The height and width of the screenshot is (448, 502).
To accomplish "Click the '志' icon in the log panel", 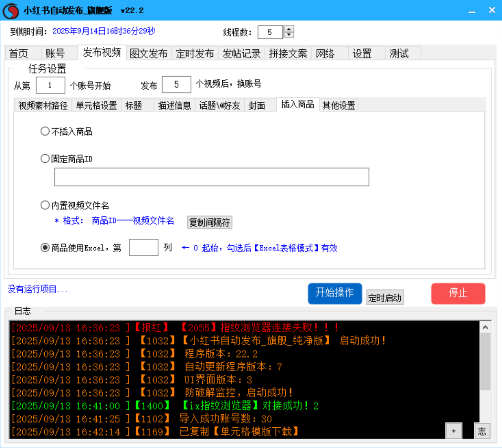I will coord(482,430).
